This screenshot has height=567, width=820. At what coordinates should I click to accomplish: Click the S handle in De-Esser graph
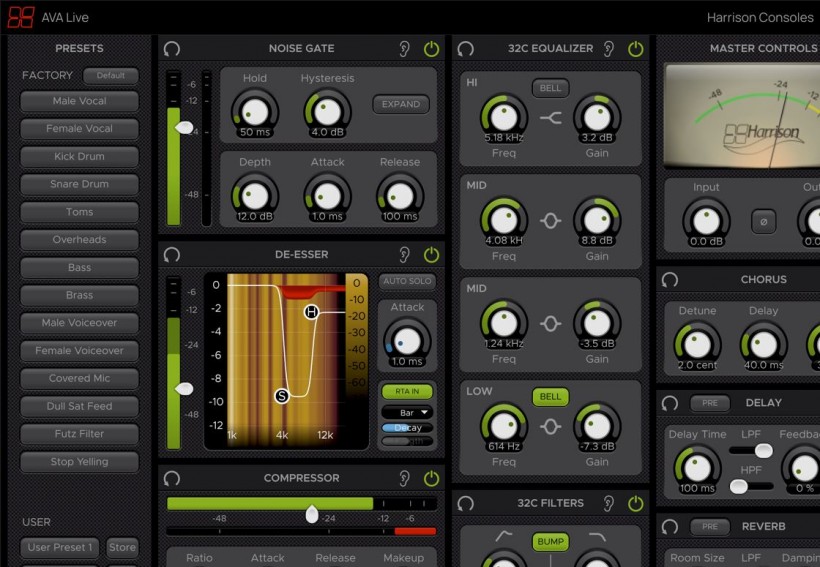[x=282, y=397]
